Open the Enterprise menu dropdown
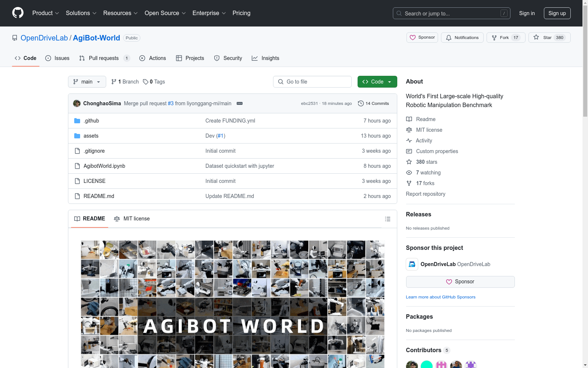The height and width of the screenshot is (368, 588). click(x=209, y=13)
